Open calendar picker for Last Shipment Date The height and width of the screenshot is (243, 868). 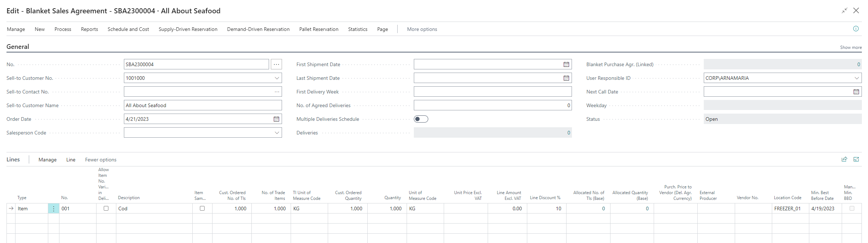(x=566, y=78)
